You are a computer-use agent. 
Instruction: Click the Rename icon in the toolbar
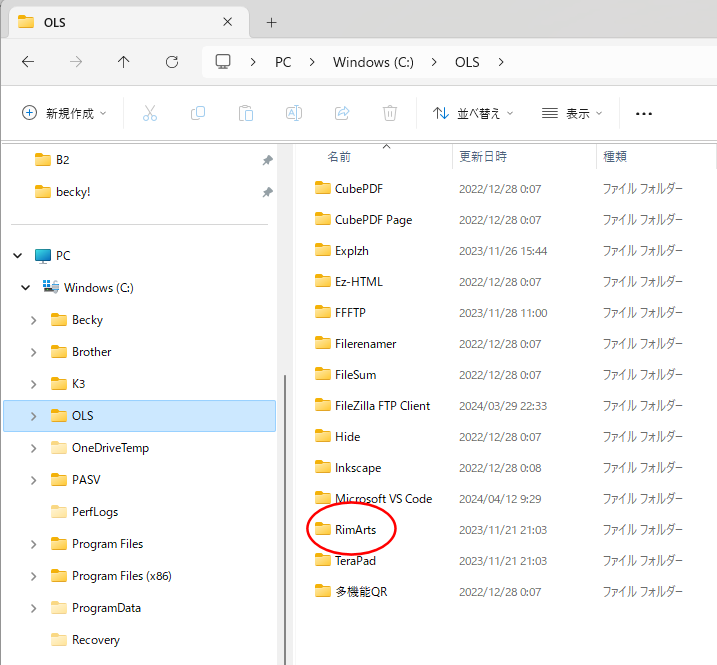(x=294, y=113)
